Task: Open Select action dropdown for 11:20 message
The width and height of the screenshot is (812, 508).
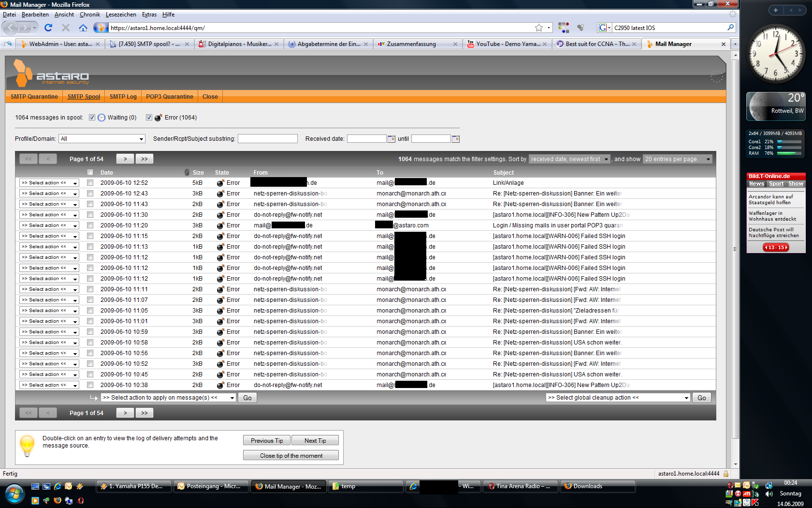Action: (x=49, y=225)
